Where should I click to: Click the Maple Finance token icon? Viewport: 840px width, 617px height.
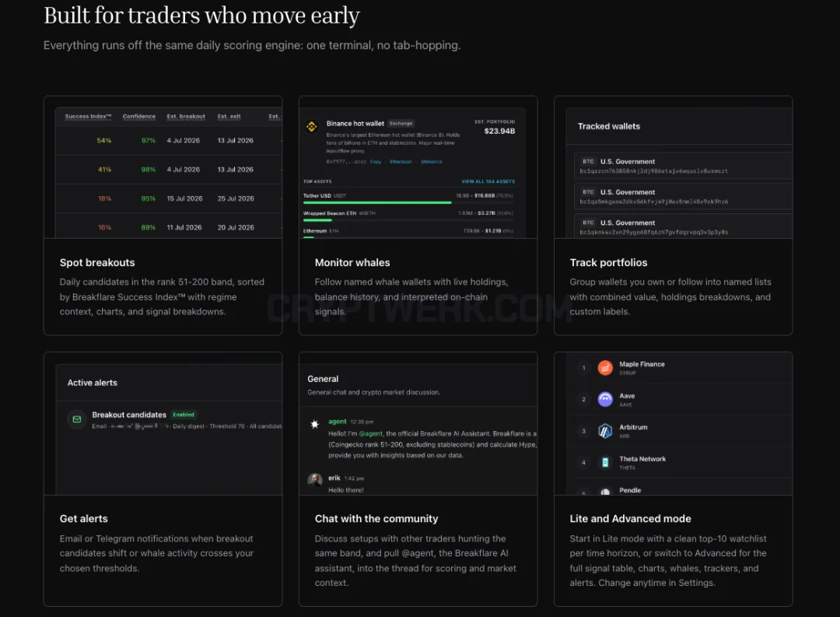coord(605,368)
